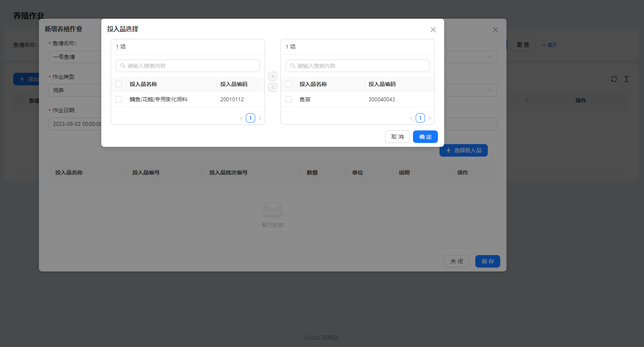Select all items in left panel header checkbox
Screen dimensions: 644x347
click(119, 84)
